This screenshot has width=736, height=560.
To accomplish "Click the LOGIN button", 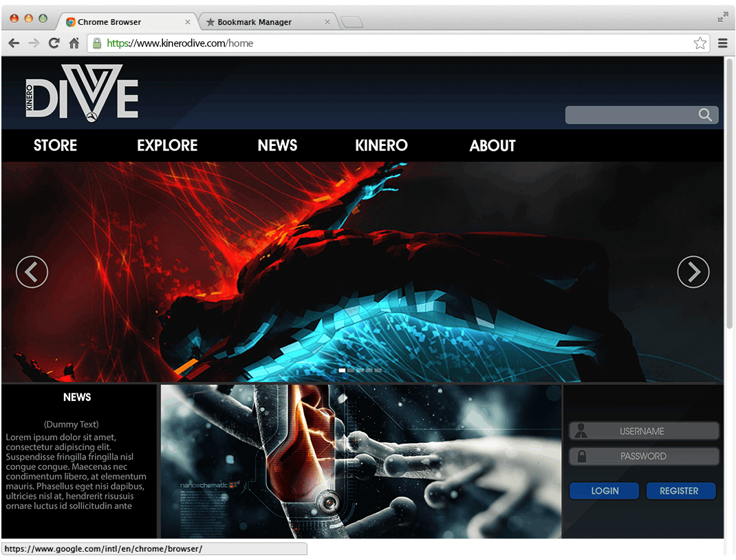I will (604, 491).
